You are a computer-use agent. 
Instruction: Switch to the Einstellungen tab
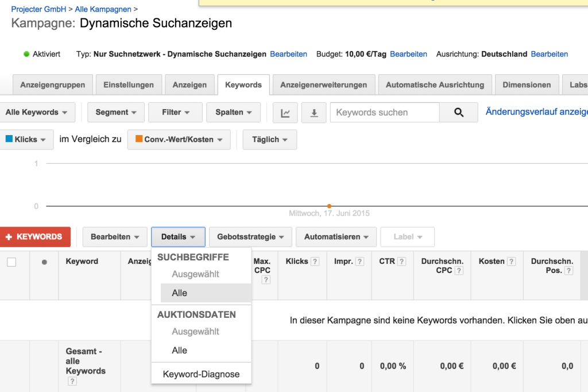click(129, 85)
